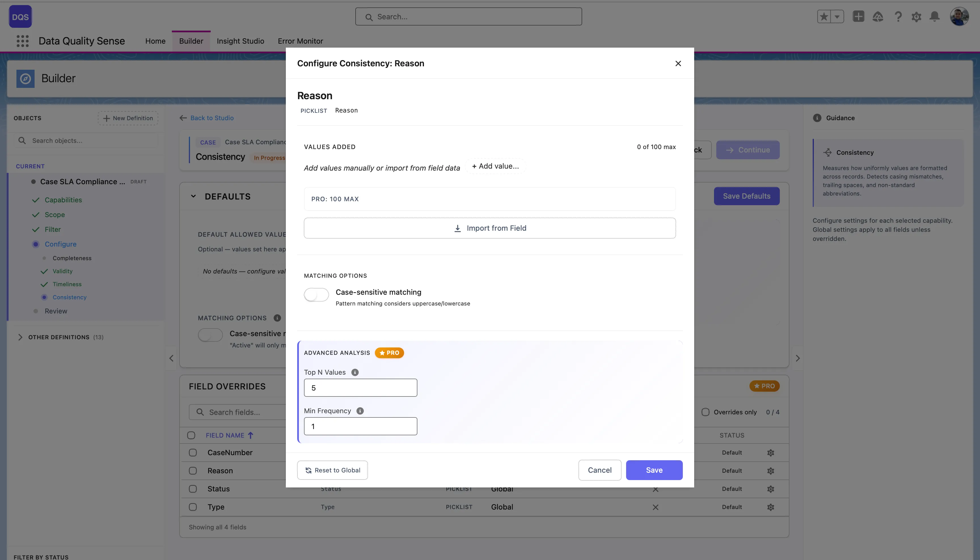Click the PRO badge next to Advanced Analysis
Image resolution: width=980 pixels, height=560 pixels.
click(x=389, y=353)
